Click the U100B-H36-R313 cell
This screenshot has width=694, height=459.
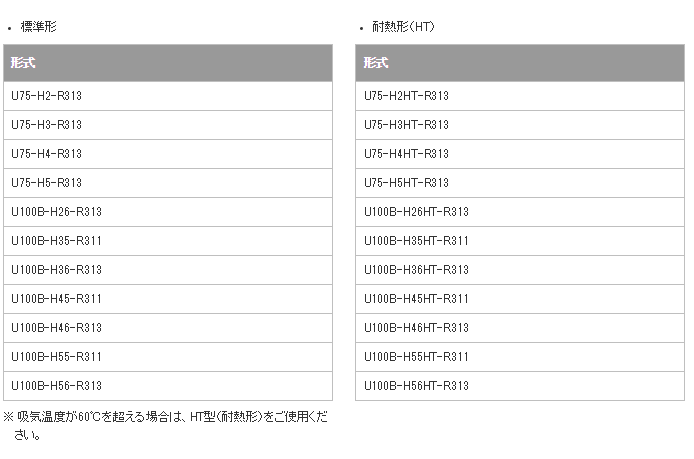56,270
